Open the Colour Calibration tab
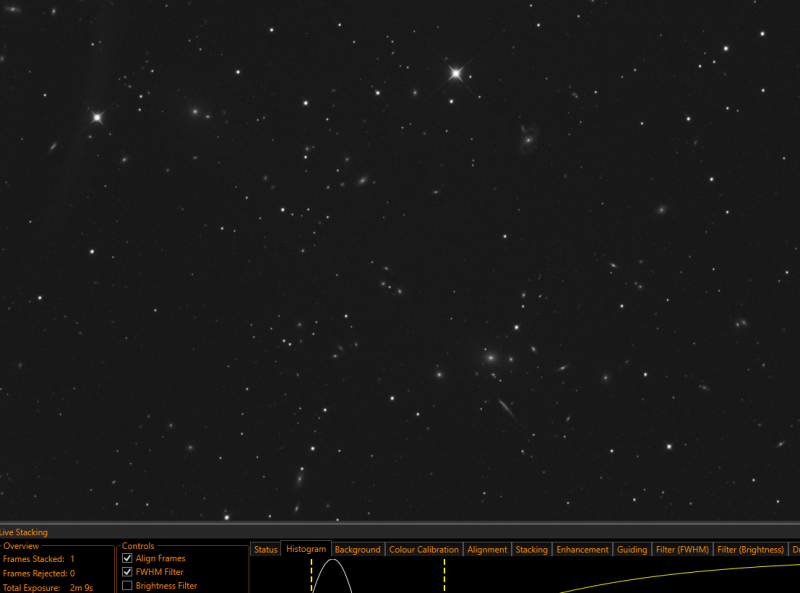Screen dimensions: 800x593 423,550
